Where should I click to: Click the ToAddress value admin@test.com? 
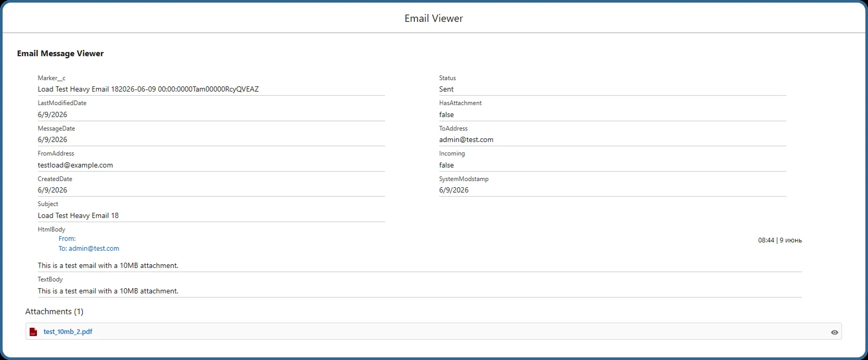tap(466, 139)
